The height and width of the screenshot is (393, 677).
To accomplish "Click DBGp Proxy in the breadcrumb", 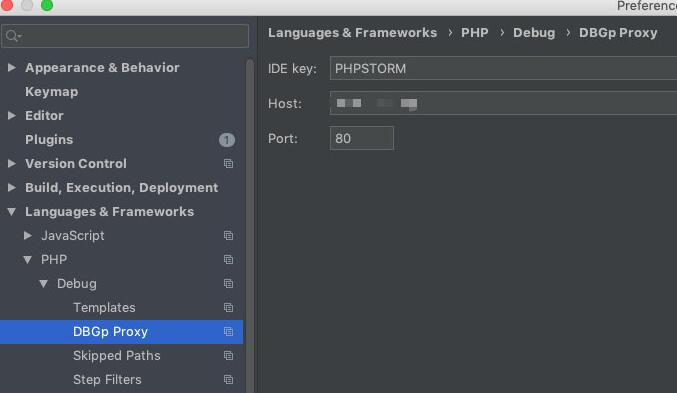I will coord(618,33).
